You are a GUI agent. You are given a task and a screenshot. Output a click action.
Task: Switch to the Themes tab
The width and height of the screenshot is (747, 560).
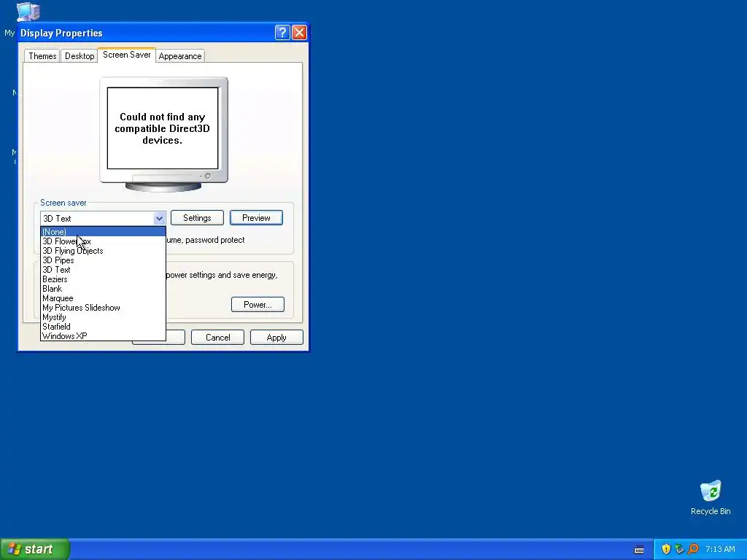tap(42, 55)
